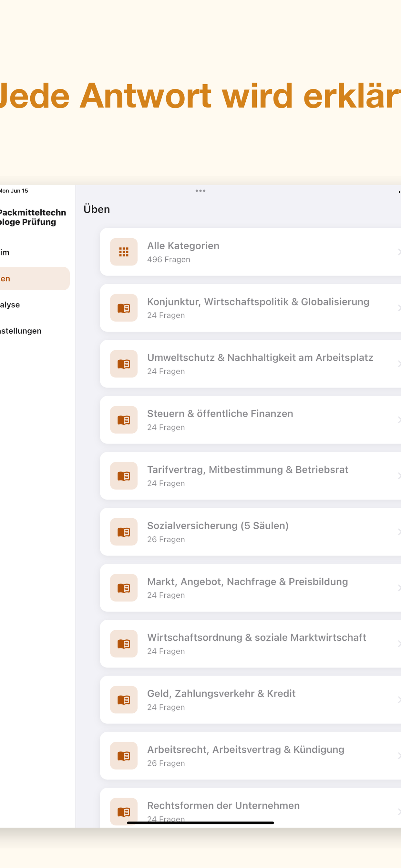The width and height of the screenshot is (401, 868).
Task: Open Wirtschaftsordnung & soziale Marktwirtschaft category
Action: click(250, 644)
